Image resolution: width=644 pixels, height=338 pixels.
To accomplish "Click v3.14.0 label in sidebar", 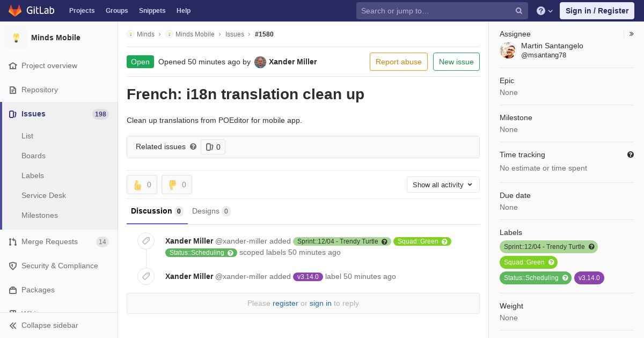I will tap(589, 278).
